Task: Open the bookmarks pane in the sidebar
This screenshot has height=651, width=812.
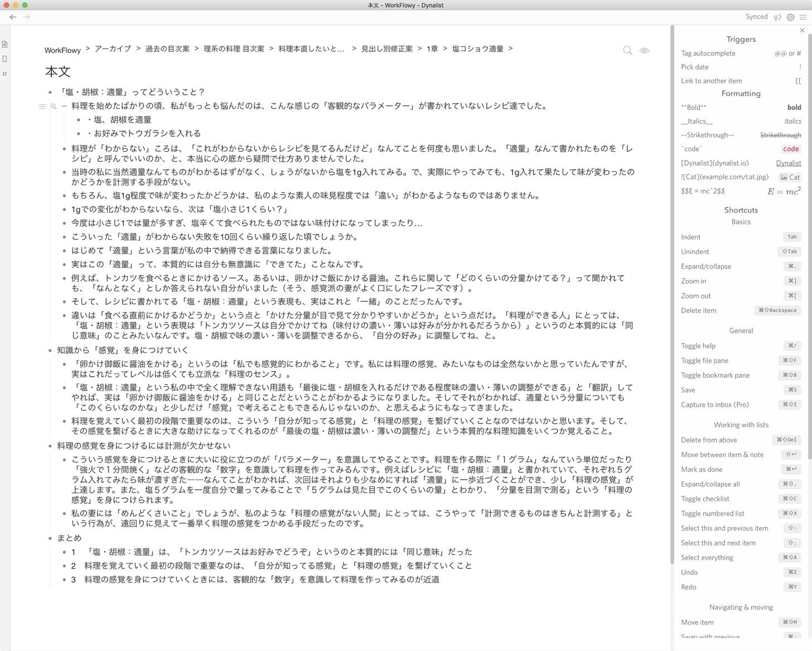Action: coord(5,59)
